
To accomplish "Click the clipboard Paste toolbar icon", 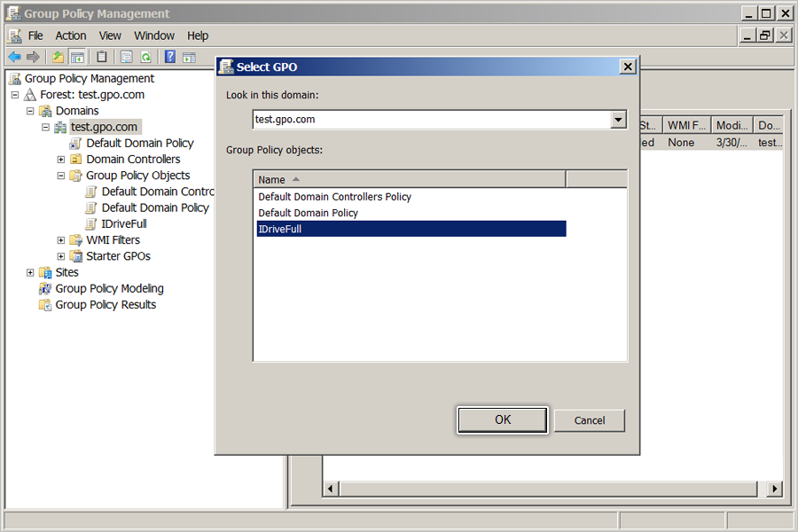I will click(102, 57).
